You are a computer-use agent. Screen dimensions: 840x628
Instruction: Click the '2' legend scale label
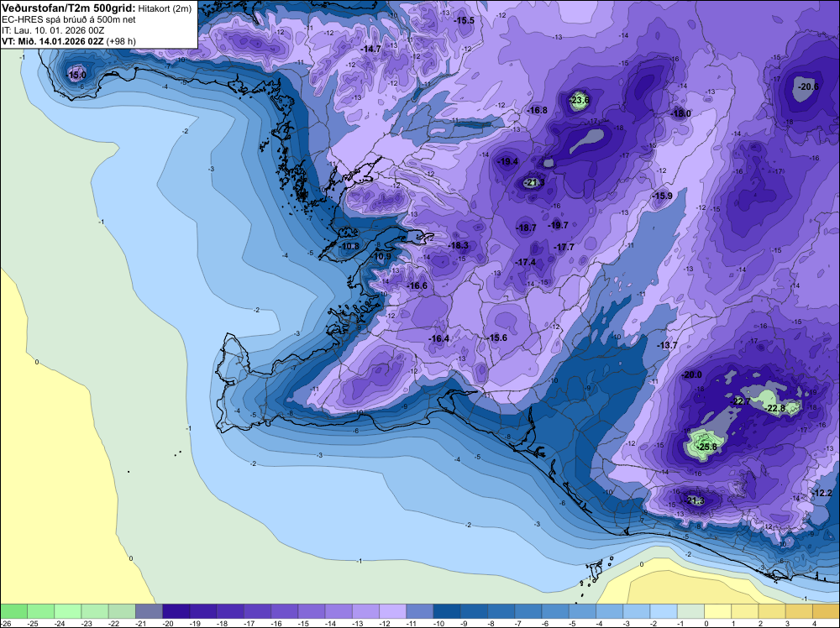[761, 623]
